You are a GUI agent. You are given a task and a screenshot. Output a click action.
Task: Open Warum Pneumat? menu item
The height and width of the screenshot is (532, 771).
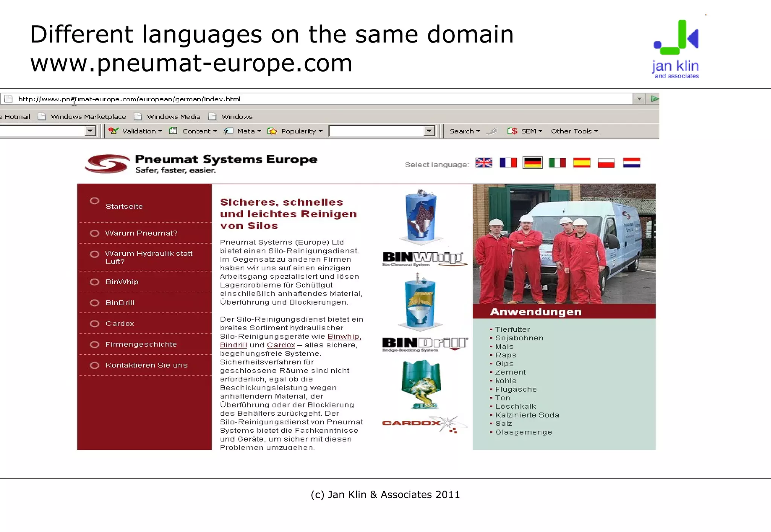(141, 233)
